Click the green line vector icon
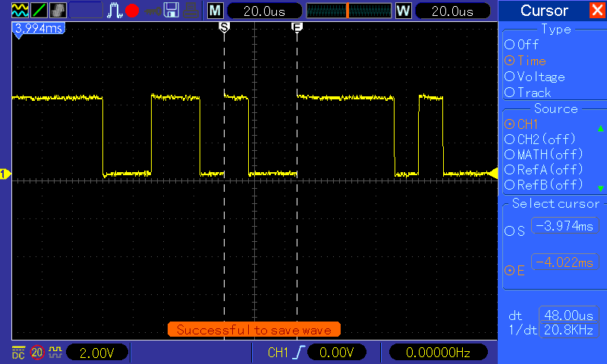The width and height of the screenshot is (607, 364). point(39,11)
